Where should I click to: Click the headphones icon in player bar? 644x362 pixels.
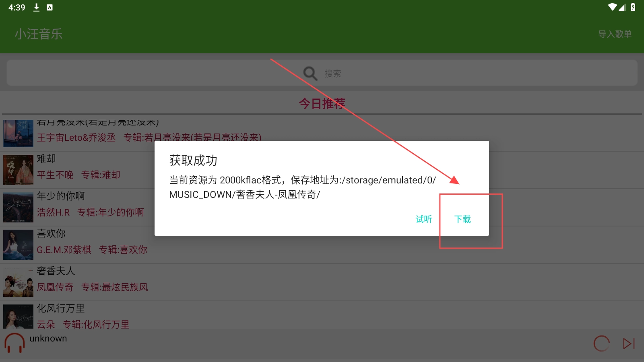click(14, 343)
